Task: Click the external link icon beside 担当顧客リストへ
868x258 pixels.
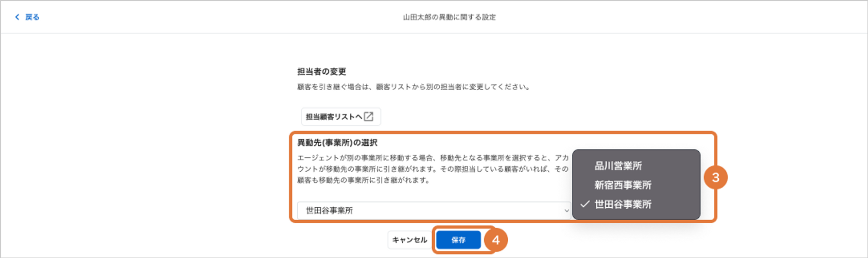Action: pyautogui.click(x=368, y=117)
